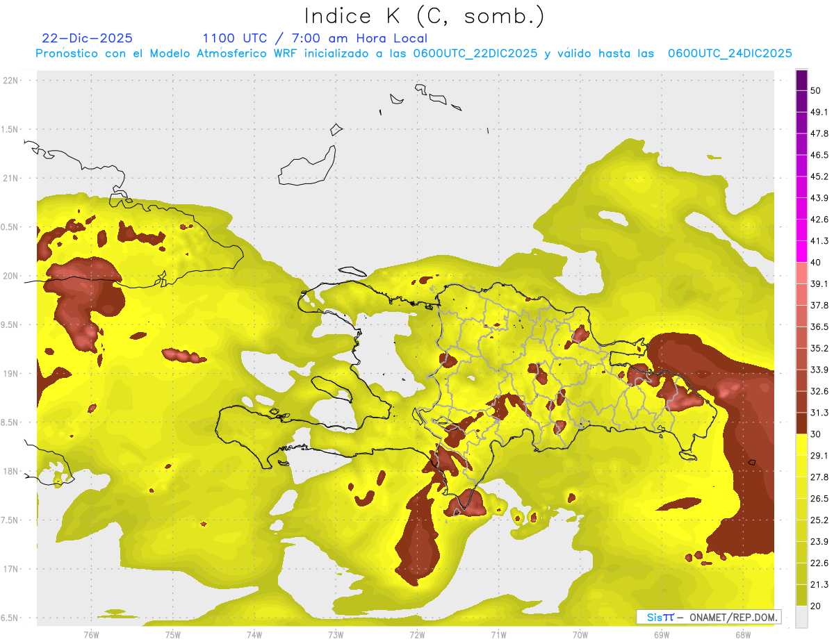Screen dimensions: 834x644
Task: Click the bright yellow 29.1 legend swatch
Action: tap(801, 445)
